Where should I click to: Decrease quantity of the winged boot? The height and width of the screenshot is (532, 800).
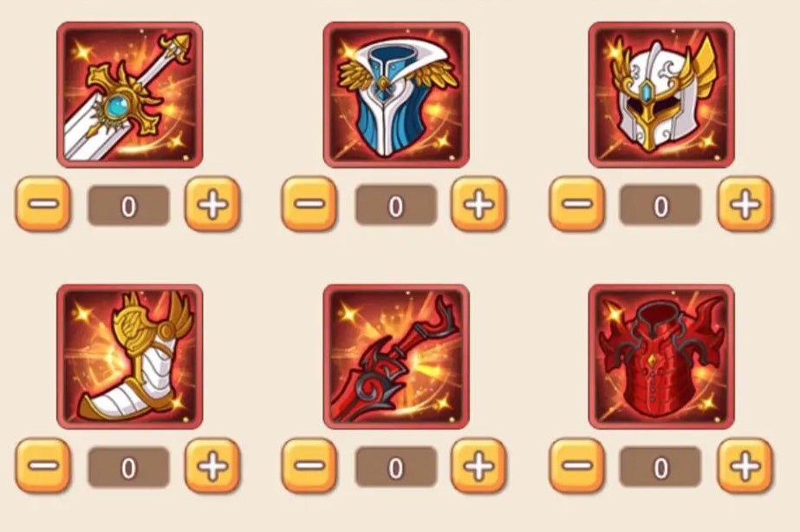[42, 465]
